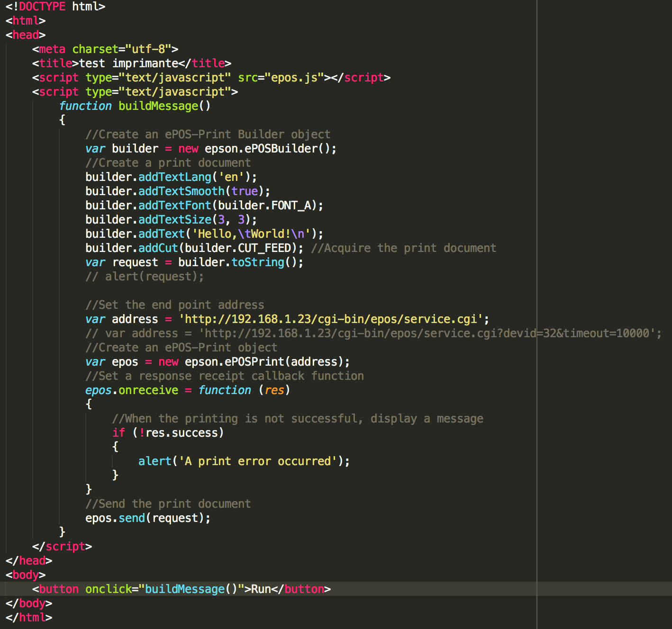This screenshot has width=672, height=629.
Task: Click the string 'Hello,\tWorld!\n'
Action: (x=251, y=234)
